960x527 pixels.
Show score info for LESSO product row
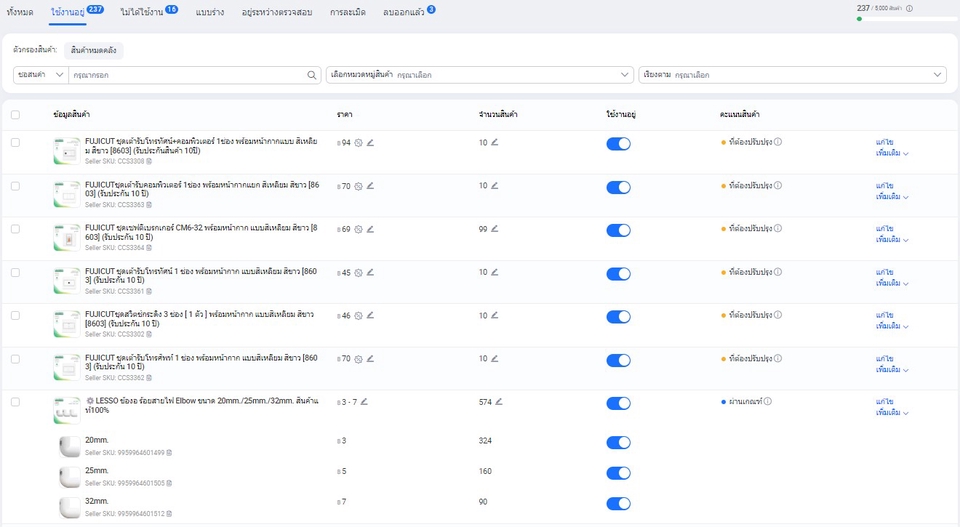tap(768, 402)
